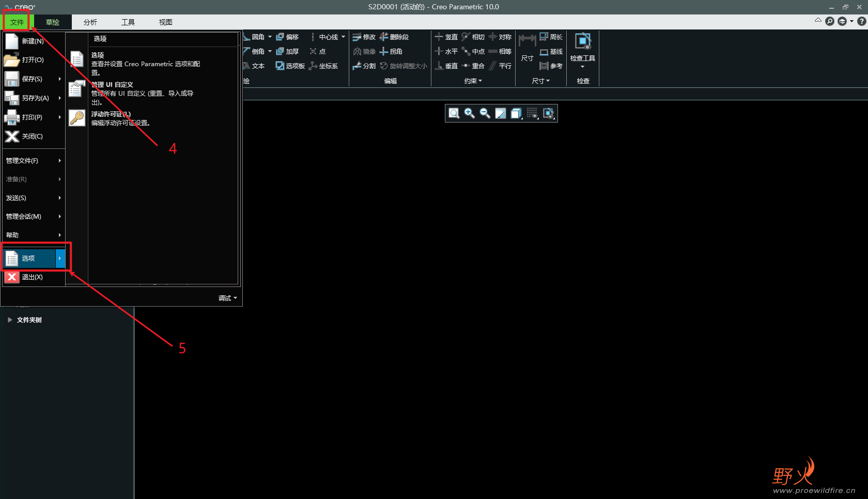Expand the 打印(P) submenu arrow
This screenshot has height=499, width=868.
point(60,117)
